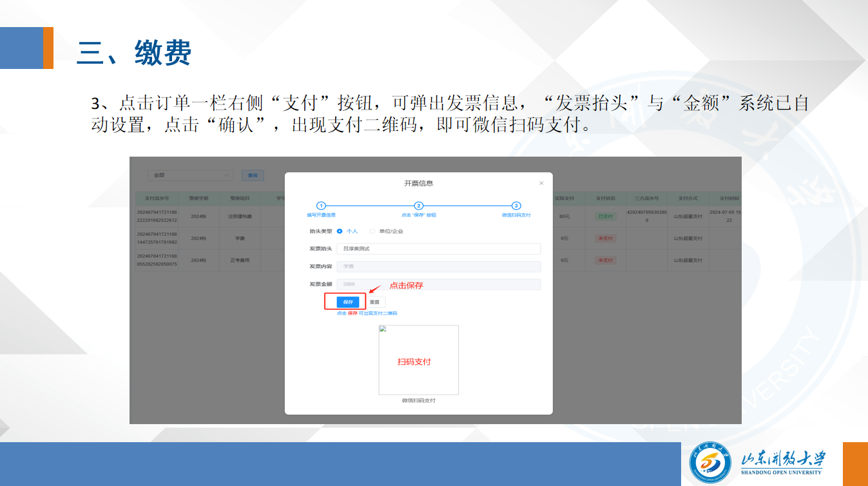
Task: Click the 未支付 tag in the 学费 row
Action: click(605, 238)
